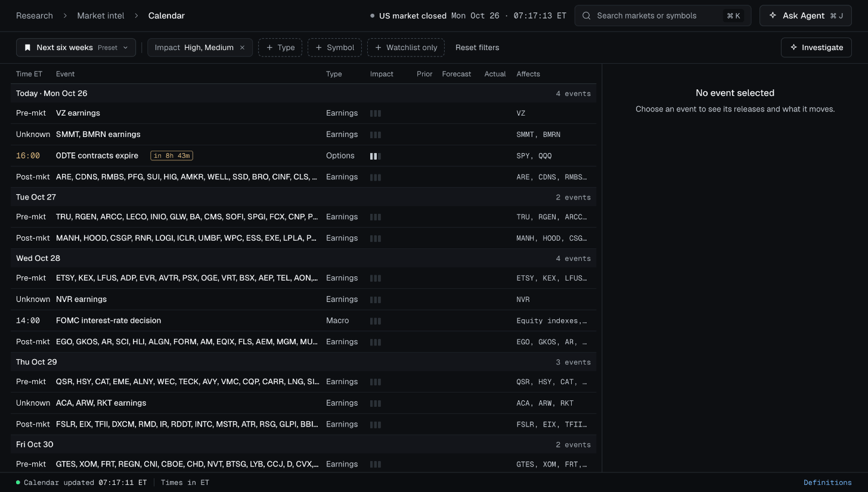Click green calendar updated status dot

(x=18, y=482)
